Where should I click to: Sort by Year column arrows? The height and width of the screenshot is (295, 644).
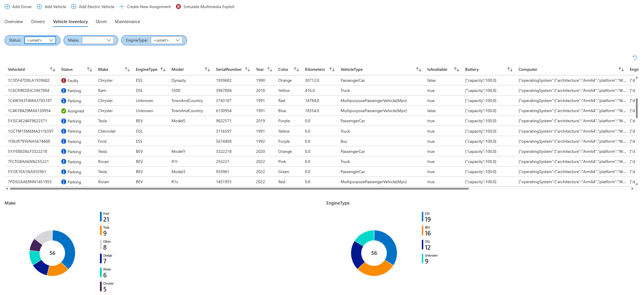click(x=270, y=69)
